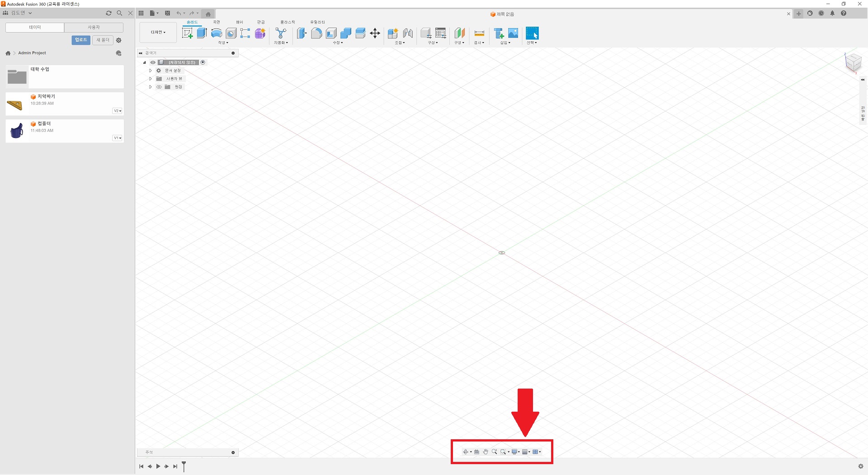The height and width of the screenshot is (475, 868).
Task: Switch to the 메쉬 tab
Action: tap(240, 22)
